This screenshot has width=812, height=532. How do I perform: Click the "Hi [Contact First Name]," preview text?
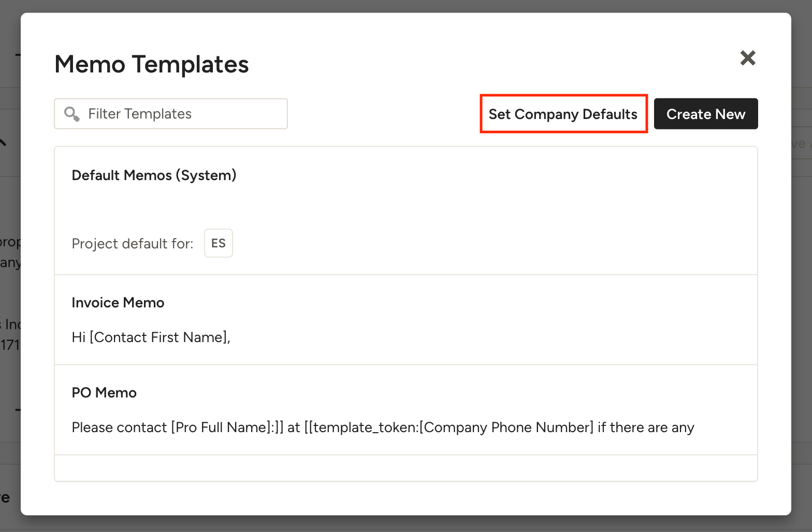coord(151,337)
